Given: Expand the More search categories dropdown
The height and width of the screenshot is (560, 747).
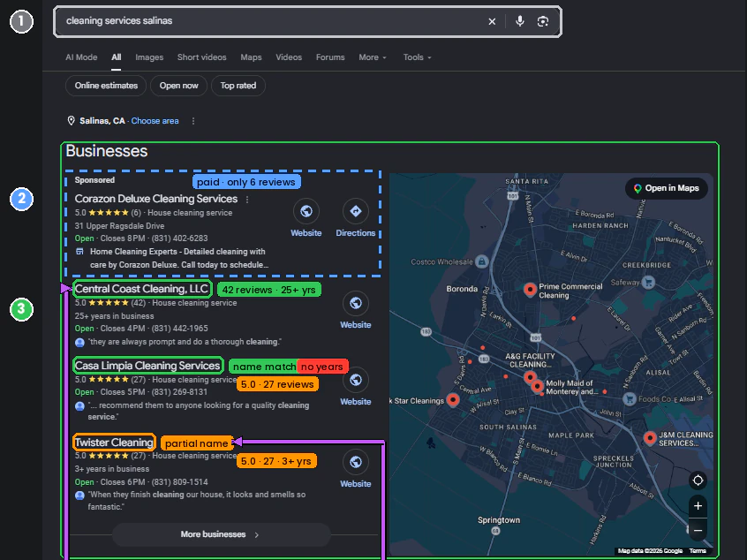Looking at the screenshot, I should [x=373, y=57].
